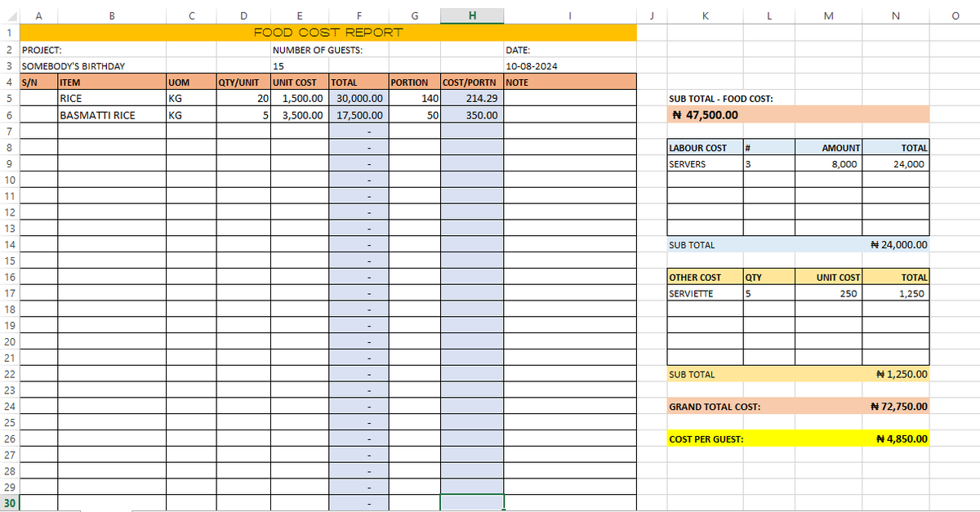
Task: Select the cost per portion cell 350.00
Action: pos(472,114)
